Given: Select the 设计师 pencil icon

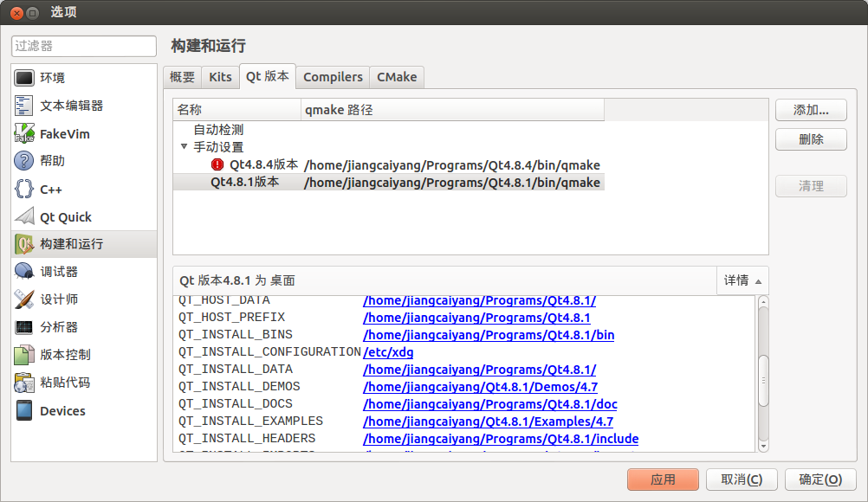Looking at the screenshot, I should pos(24,299).
